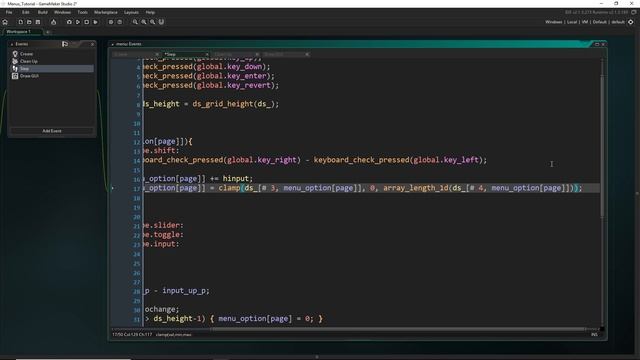Open the Marketplace menu
Viewport: 640px width, 360px height.
click(106, 12)
